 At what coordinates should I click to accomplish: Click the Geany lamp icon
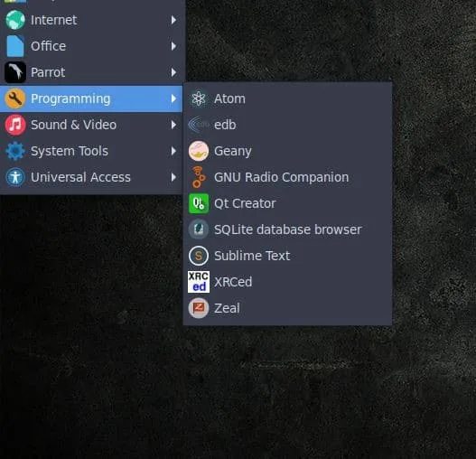tap(199, 151)
